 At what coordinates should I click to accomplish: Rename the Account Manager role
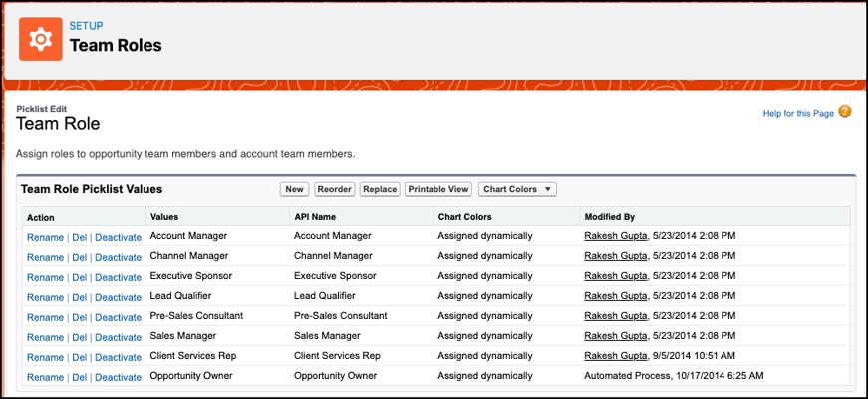[46, 237]
